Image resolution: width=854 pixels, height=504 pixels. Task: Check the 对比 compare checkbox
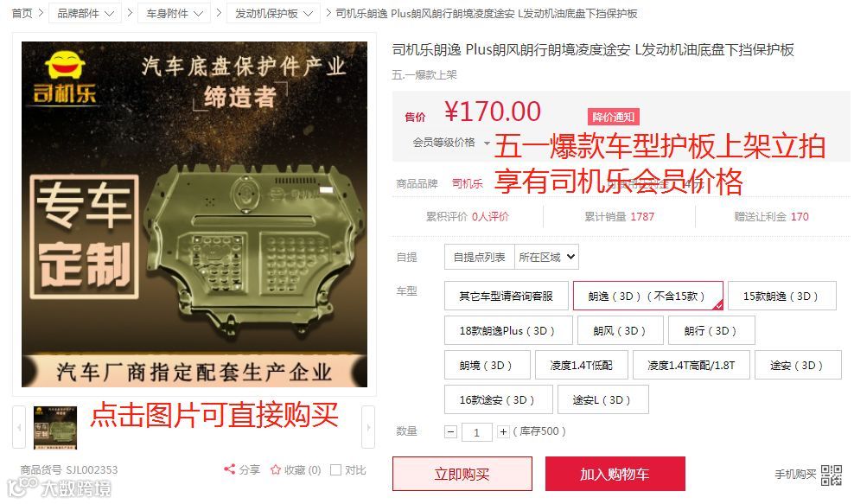(x=336, y=469)
